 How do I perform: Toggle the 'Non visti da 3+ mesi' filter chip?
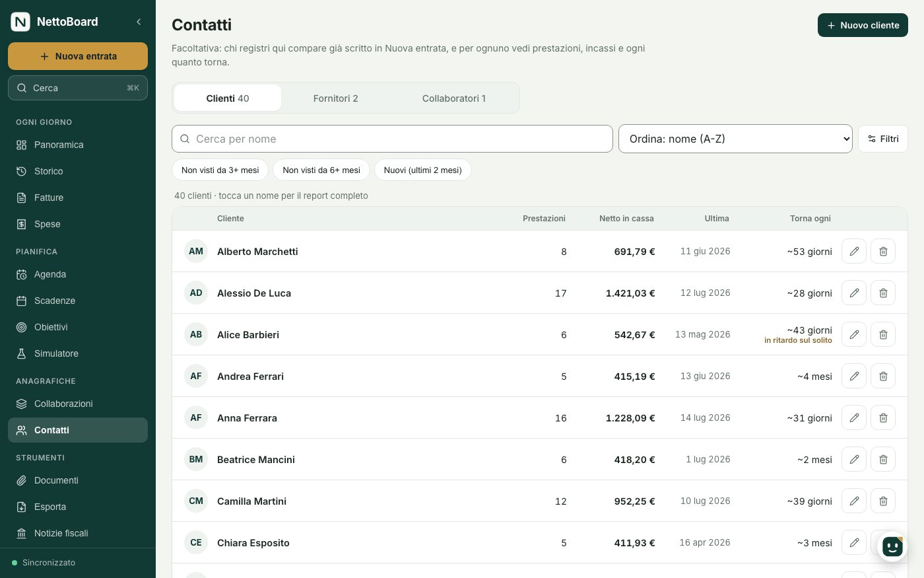(220, 170)
